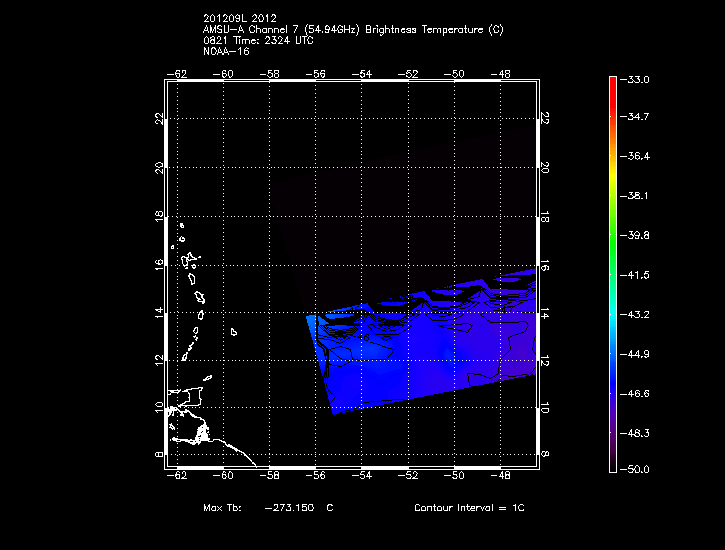Viewport: 725px width, 550px height.
Task: Click the '0821 Time: 2324 UTC' line
Action: (x=258, y=41)
